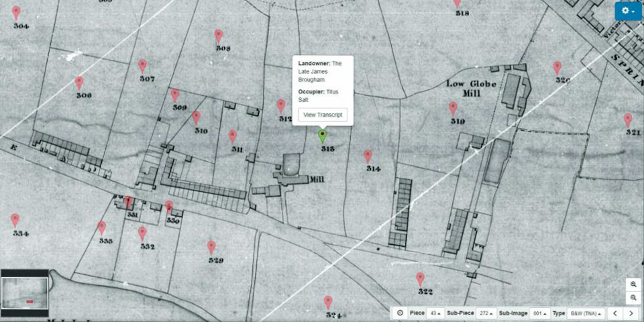Click the zoom out magnifier button
Screen dimensions: 644x322
[633, 298]
